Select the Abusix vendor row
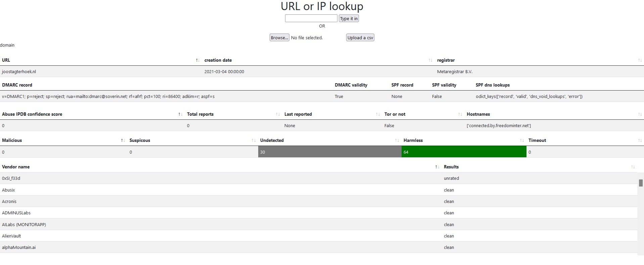Image resolution: width=644 pixels, height=265 pixels. [319, 190]
